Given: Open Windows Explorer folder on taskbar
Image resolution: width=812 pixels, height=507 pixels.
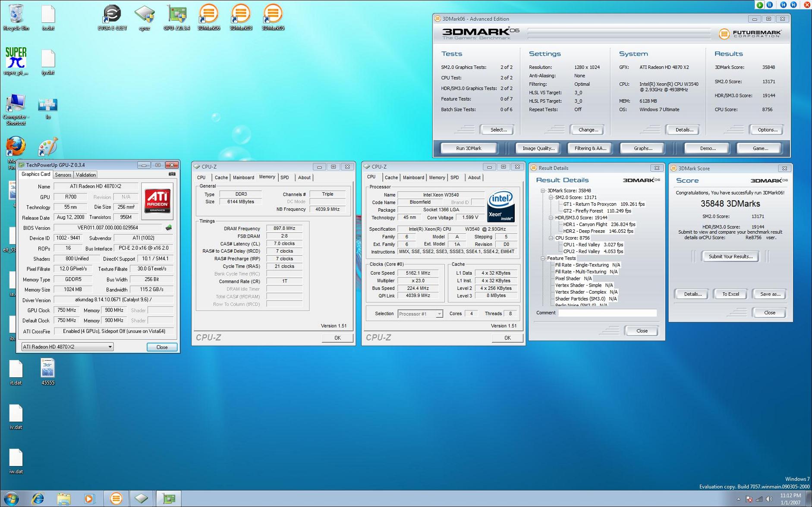Looking at the screenshot, I should [x=64, y=499].
